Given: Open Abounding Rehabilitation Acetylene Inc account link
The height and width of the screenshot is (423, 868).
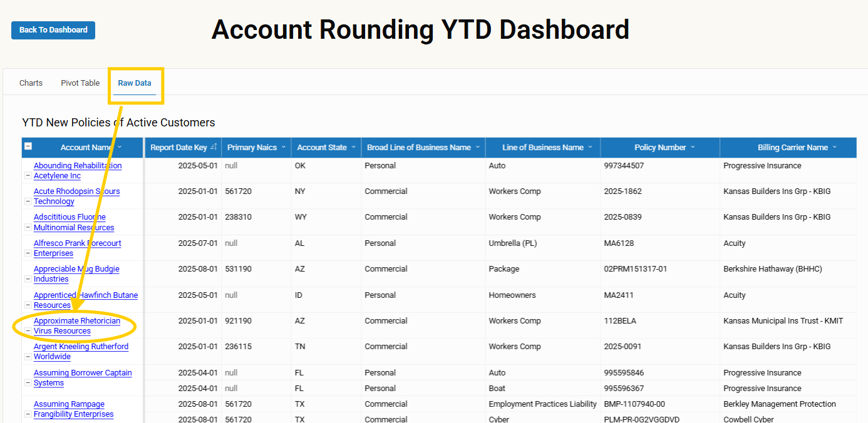Looking at the screenshot, I should coord(78,171).
